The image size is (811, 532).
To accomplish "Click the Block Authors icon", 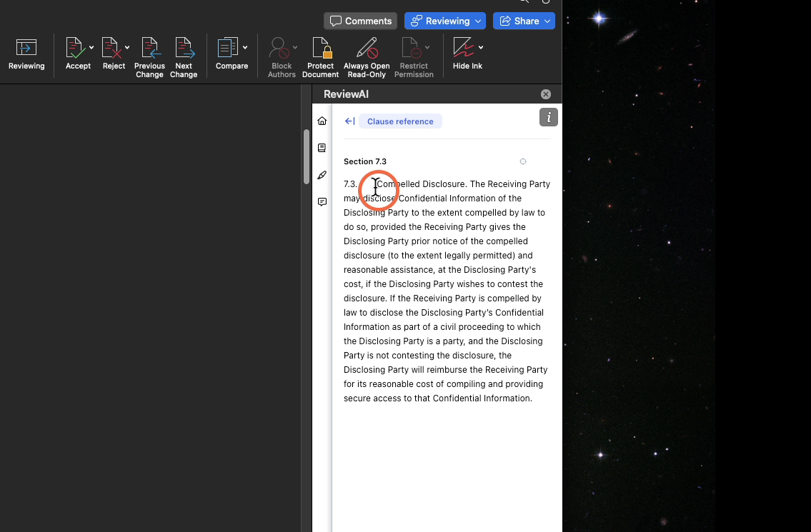I will click(279, 48).
